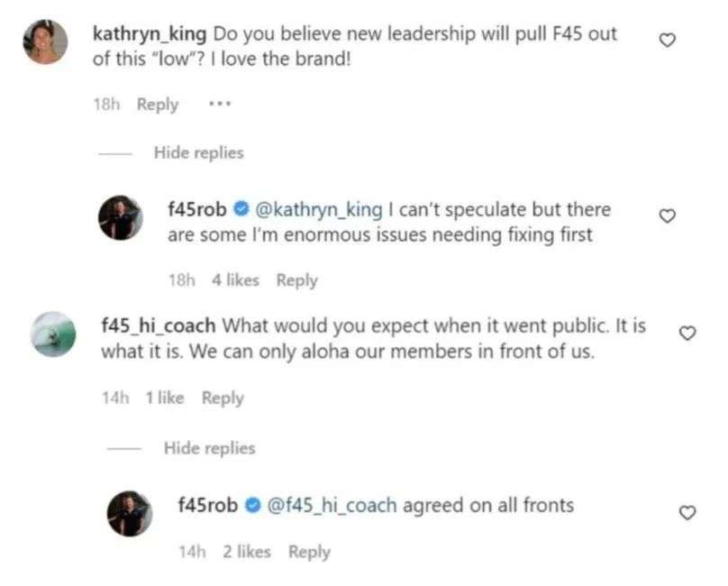Like f45_hi_coach's comment with the heart
This screenshot has width=728, height=586.
(x=687, y=333)
